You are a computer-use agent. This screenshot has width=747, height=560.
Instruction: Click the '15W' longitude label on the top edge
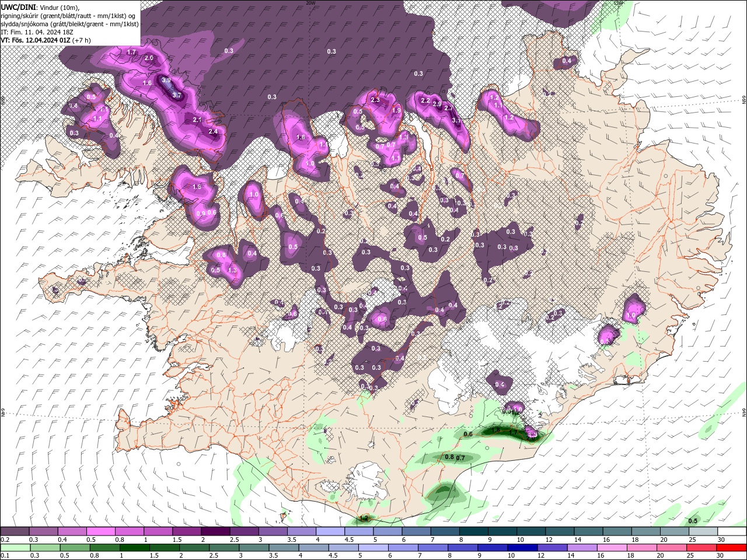[619, 3]
